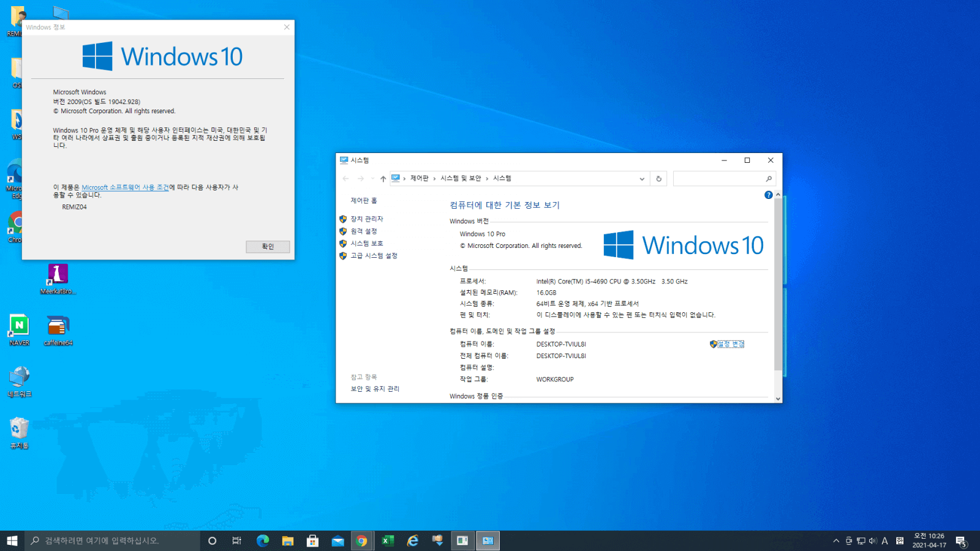Click taskbar search box
The height and width of the screenshot is (551, 980).
click(112, 541)
